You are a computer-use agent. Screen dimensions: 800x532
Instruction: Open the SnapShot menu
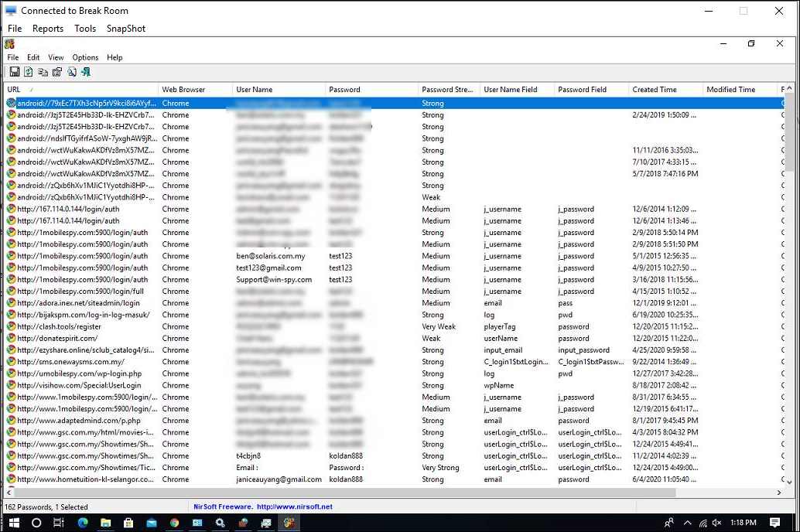125,29
